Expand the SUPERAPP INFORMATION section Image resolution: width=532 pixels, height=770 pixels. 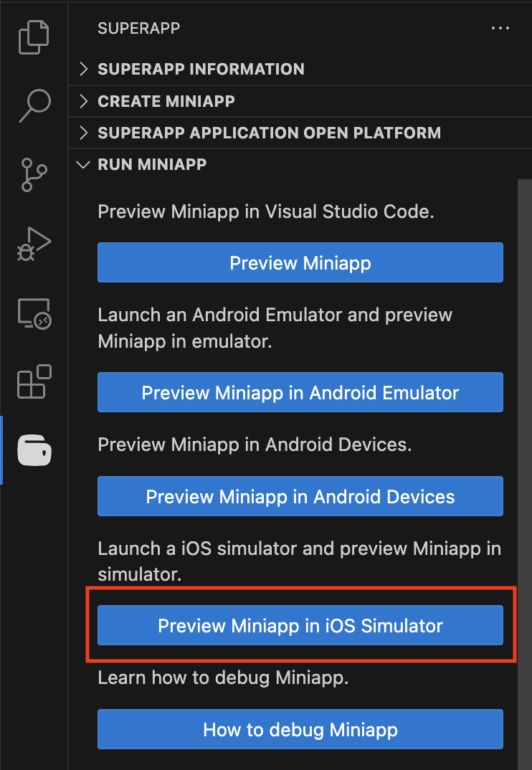pos(300,70)
